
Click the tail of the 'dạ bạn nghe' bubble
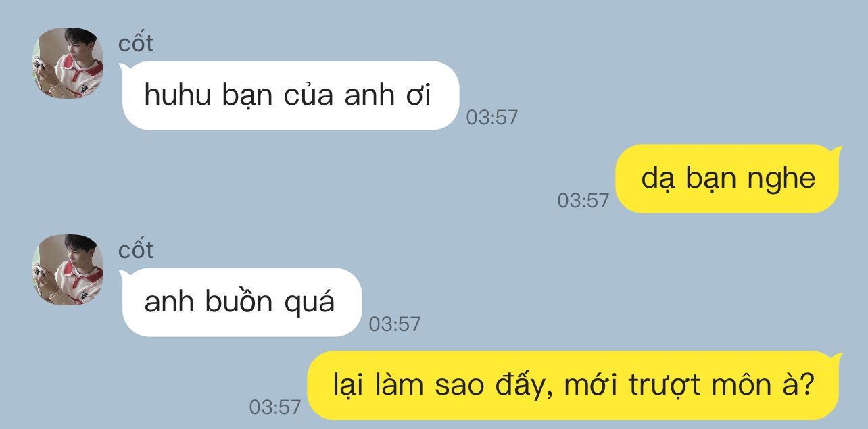[x=836, y=150]
